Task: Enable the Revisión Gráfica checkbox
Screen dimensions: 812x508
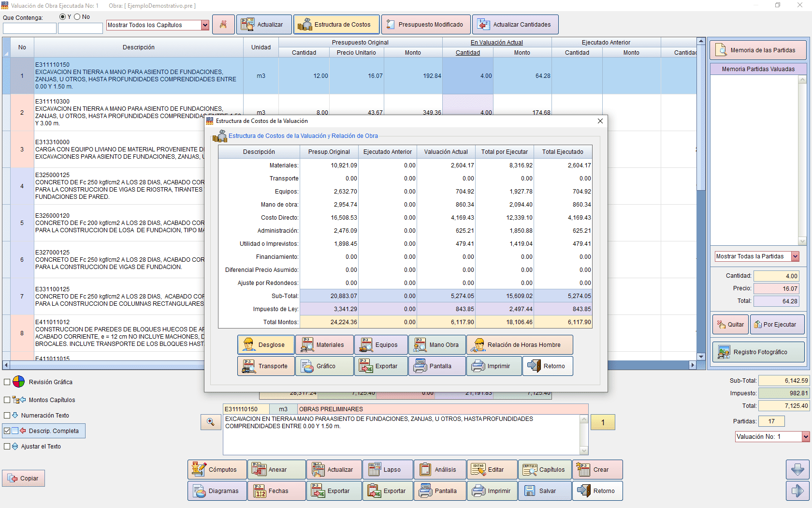Action: click(x=7, y=382)
